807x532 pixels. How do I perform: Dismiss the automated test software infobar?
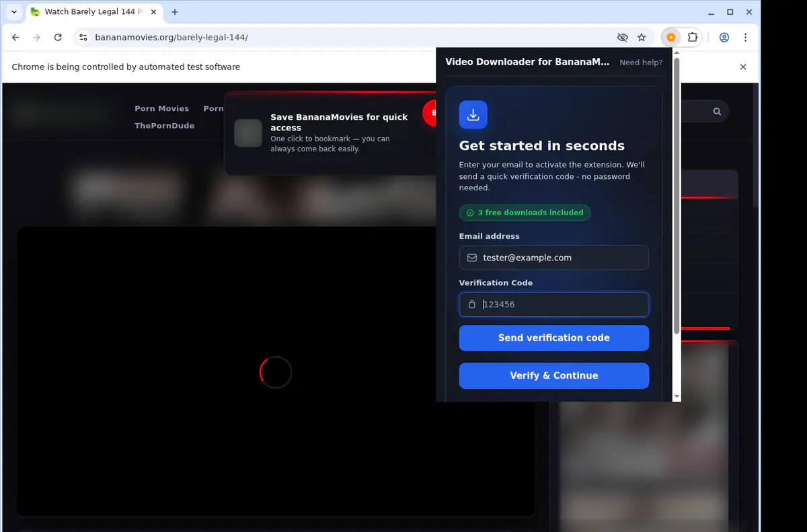click(743, 67)
